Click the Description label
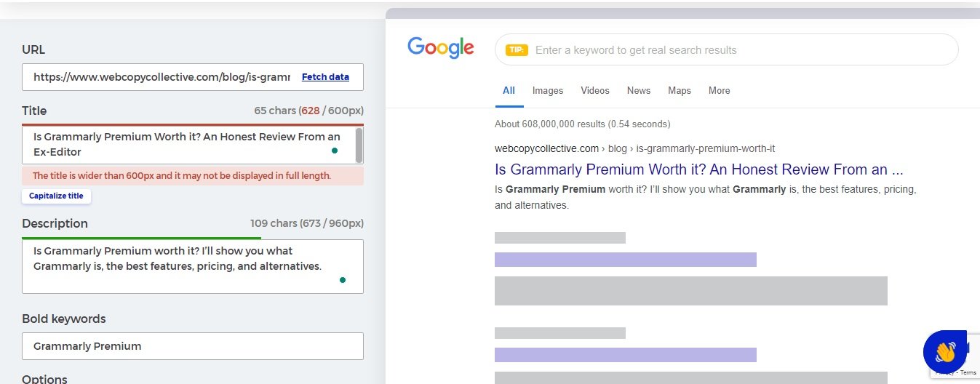This screenshot has height=384, width=980. coord(55,223)
